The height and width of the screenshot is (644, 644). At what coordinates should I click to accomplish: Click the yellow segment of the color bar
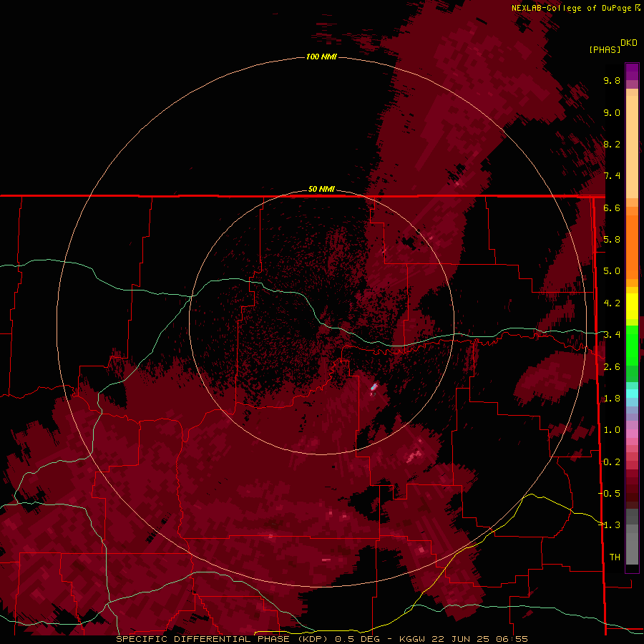(x=632, y=306)
